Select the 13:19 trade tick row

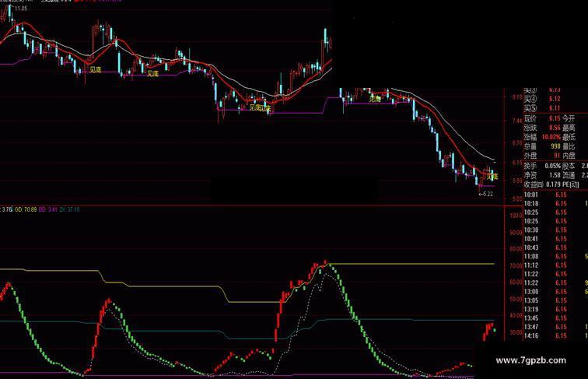pos(556,310)
